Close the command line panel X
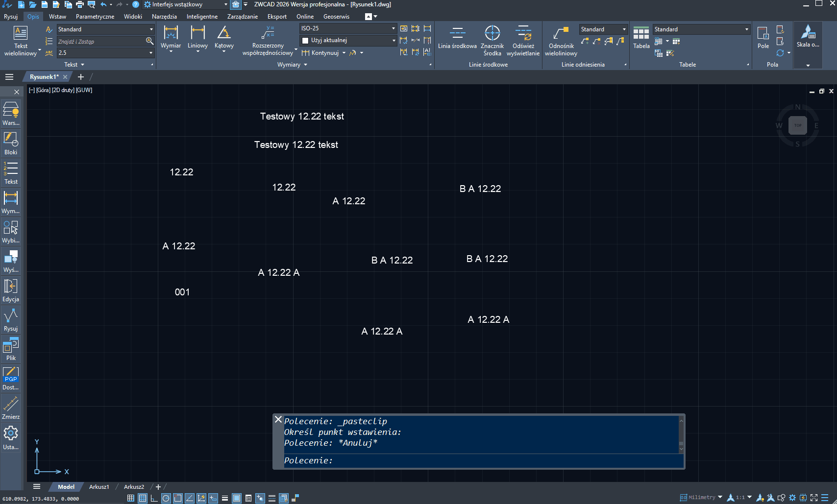The height and width of the screenshot is (504, 837). (278, 419)
